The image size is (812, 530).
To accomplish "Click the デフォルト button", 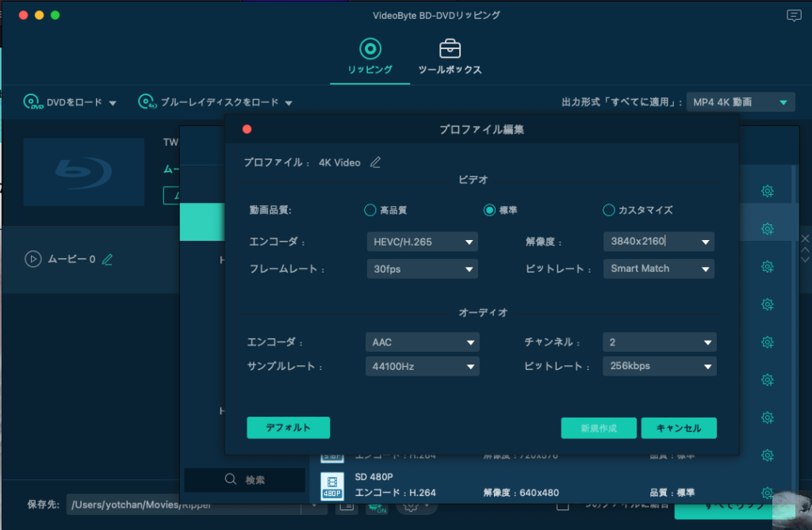I will pyautogui.click(x=289, y=428).
